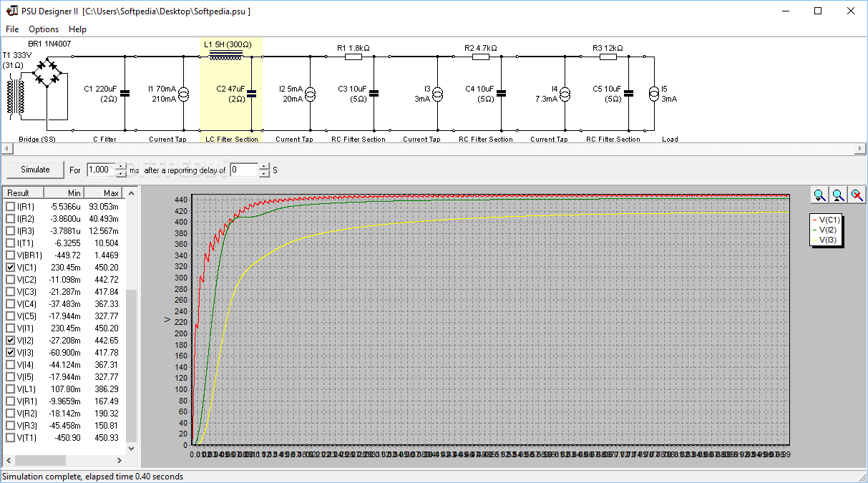This screenshot has width=868, height=483.
Task: Increase simulation duration with up spinner
Action: pyautogui.click(x=120, y=166)
